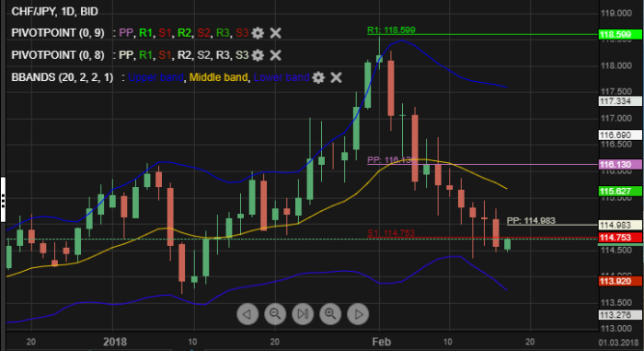This screenshot has width=644, height=351.
Task: Click the chart shift-right arrow button
Action: click(358, 314)
